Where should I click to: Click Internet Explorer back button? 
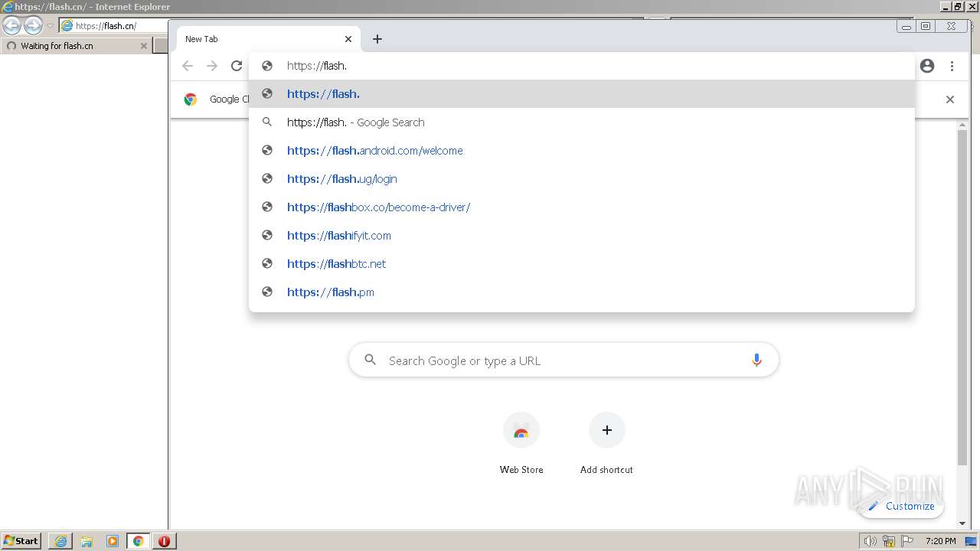click(11, 25)
